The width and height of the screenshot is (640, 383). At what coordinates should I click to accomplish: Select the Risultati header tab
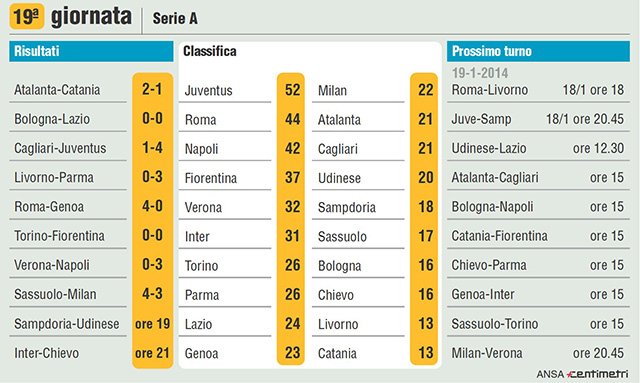click(91, 51)
